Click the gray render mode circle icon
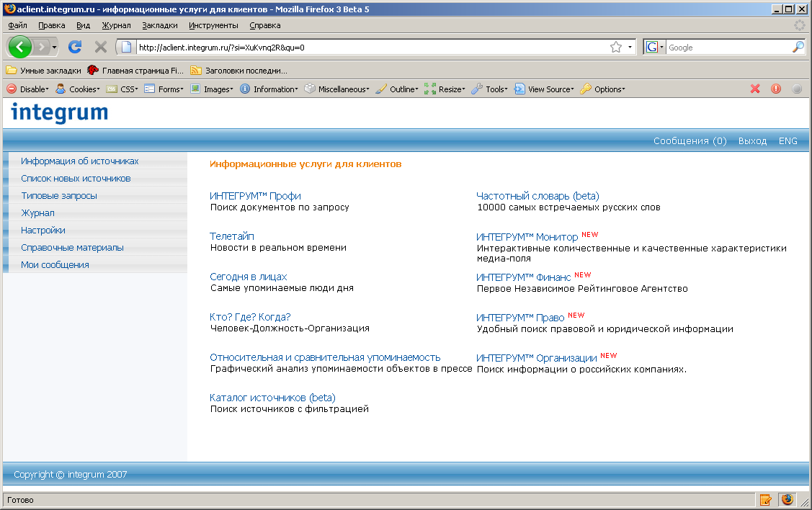This screenshot has width=812, height=510. click(x=797, y=89)
